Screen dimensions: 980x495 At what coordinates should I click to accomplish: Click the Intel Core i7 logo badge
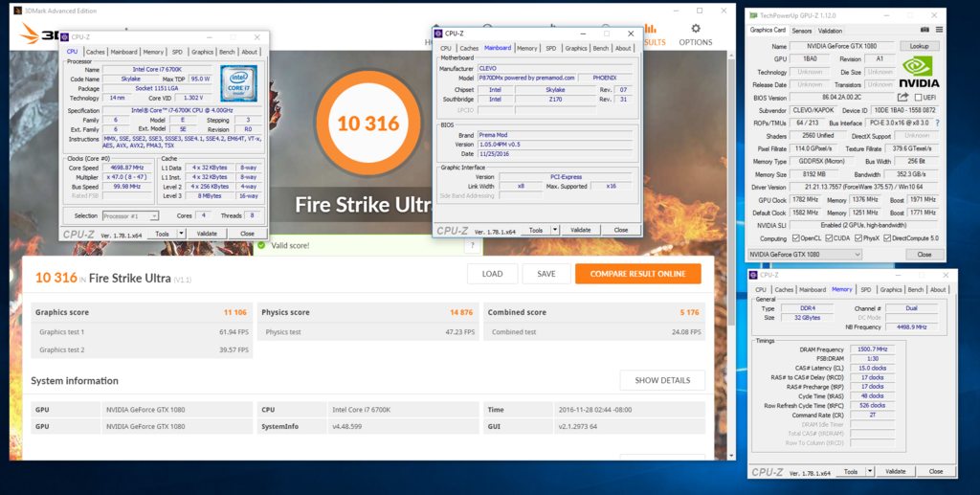point(238,83)
